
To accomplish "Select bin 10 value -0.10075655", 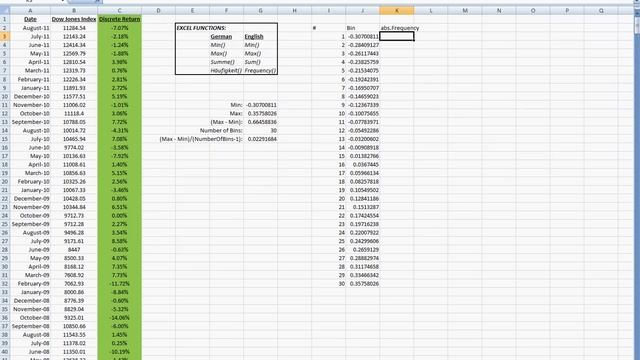I will click(x=362, y=113).
